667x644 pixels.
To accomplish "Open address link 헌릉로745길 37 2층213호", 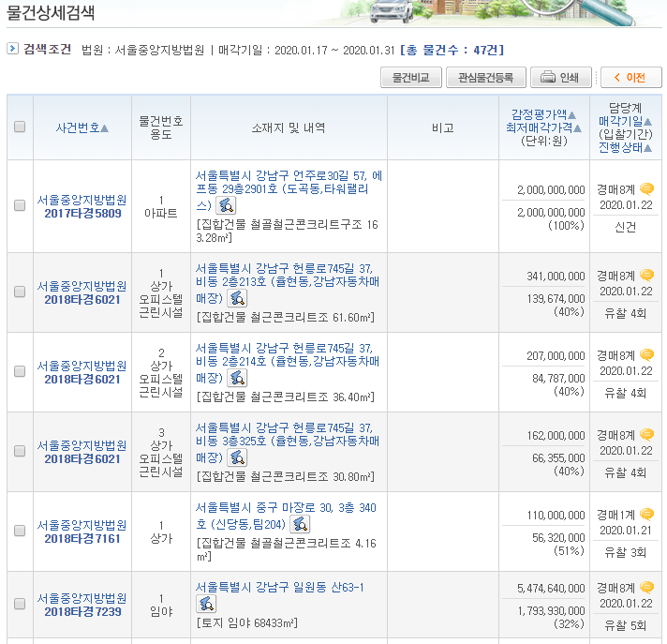I will point(288,282).
